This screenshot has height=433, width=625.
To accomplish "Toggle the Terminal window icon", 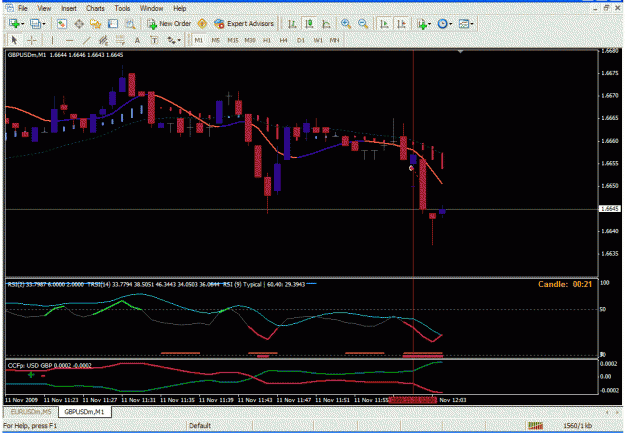I will 113,24.
